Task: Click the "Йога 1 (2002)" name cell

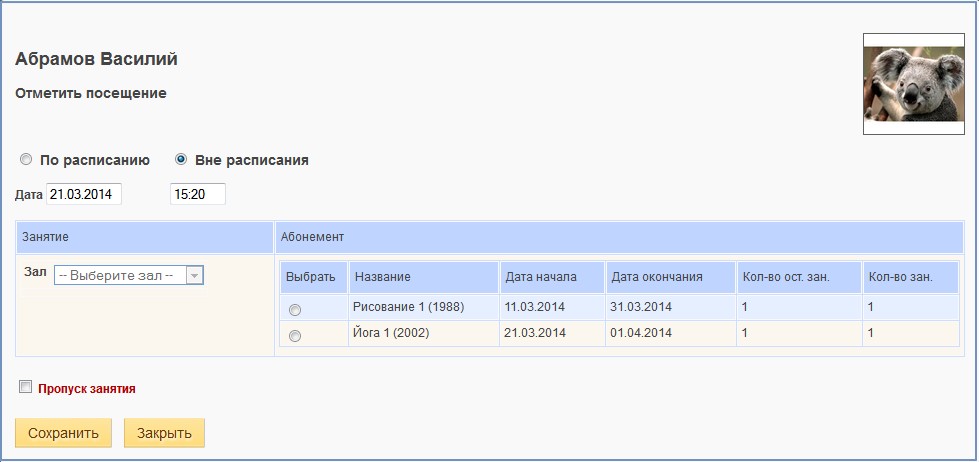Action: coord(424,333)
